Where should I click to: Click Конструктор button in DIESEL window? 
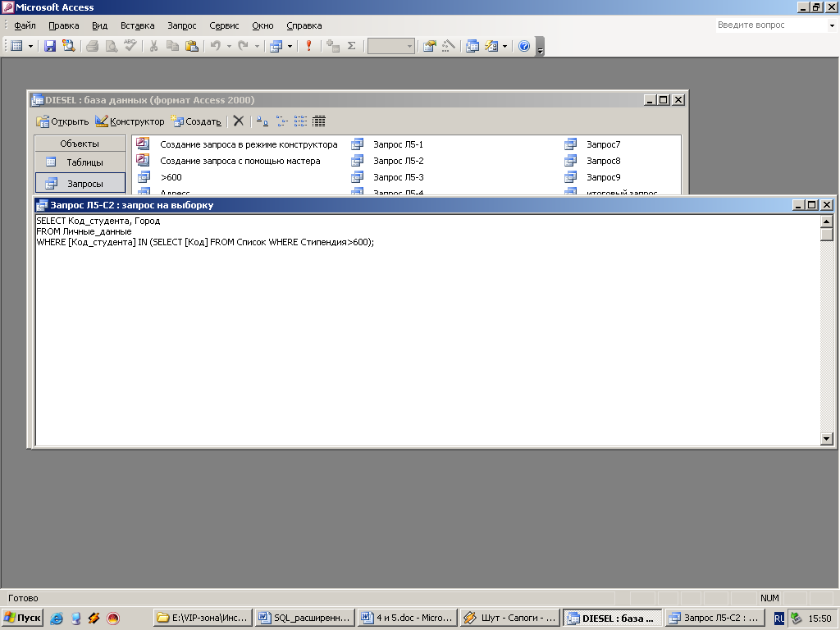click(x=130, y=121)
